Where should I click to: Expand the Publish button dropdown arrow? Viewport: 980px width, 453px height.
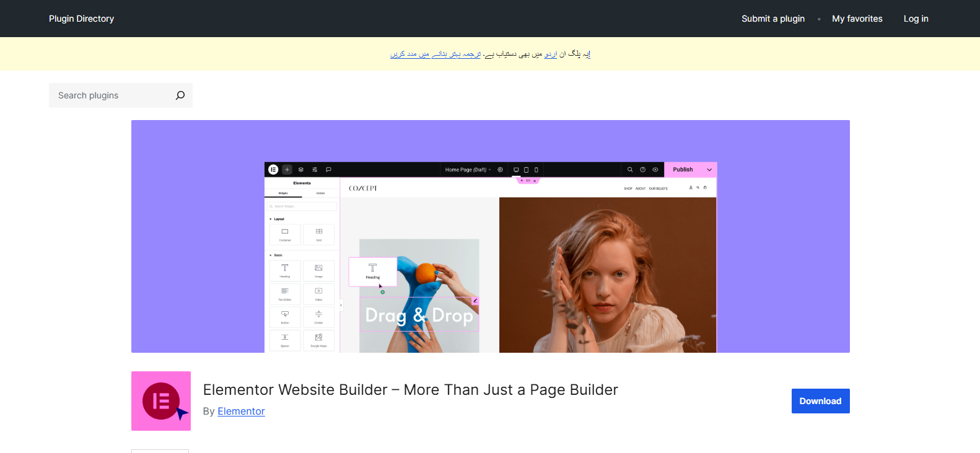709,170
